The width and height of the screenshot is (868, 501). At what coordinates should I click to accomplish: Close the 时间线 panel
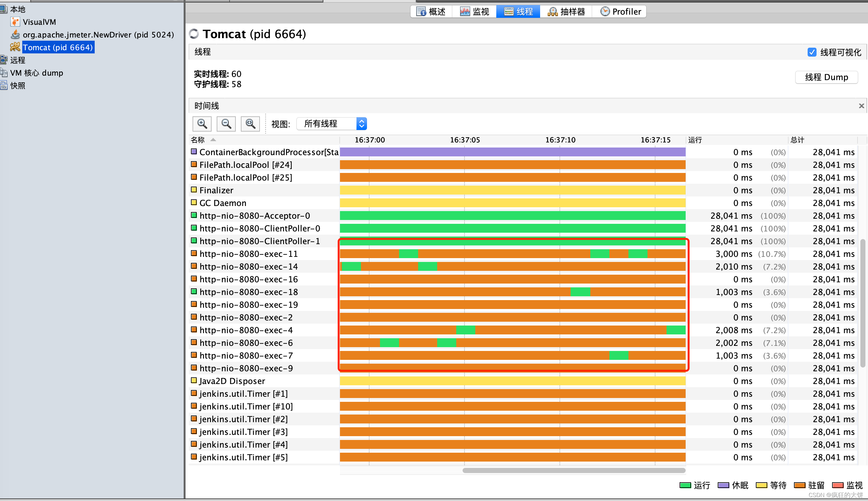[861, 106]
